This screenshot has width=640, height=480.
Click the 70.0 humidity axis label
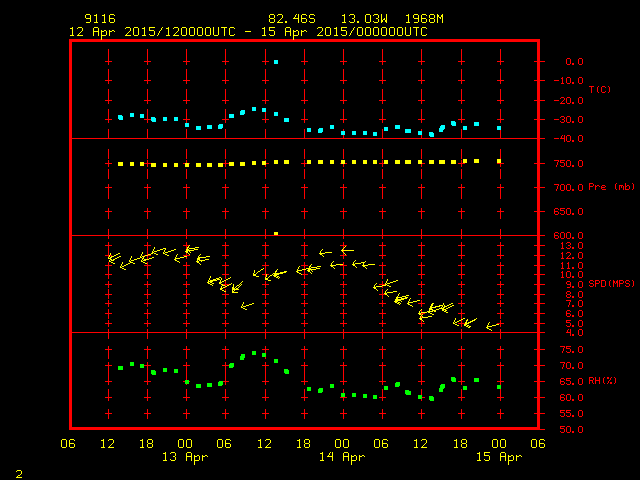click(x=571, y=366)
